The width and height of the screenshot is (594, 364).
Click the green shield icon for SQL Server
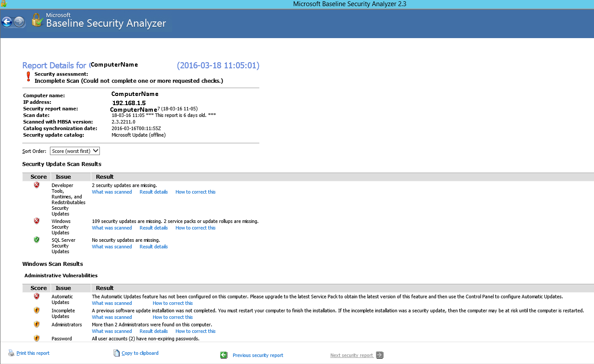click(37, 240)
